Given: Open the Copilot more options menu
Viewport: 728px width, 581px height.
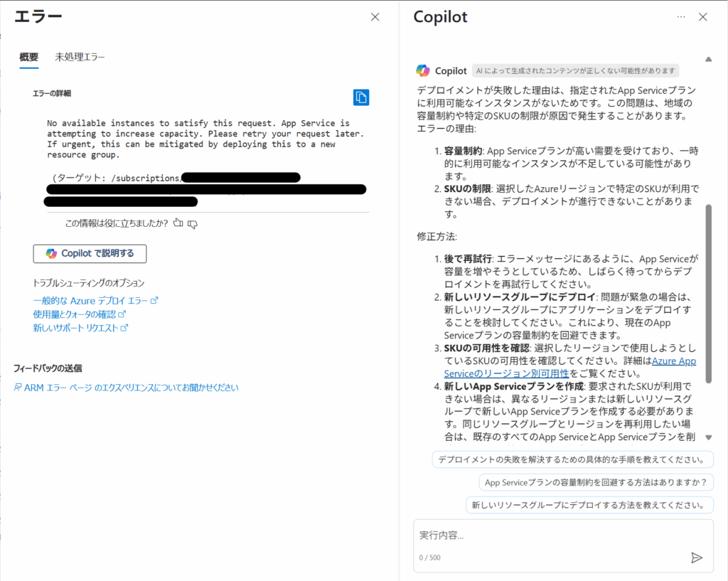Looking at the screenshot, I should point(680,17).
